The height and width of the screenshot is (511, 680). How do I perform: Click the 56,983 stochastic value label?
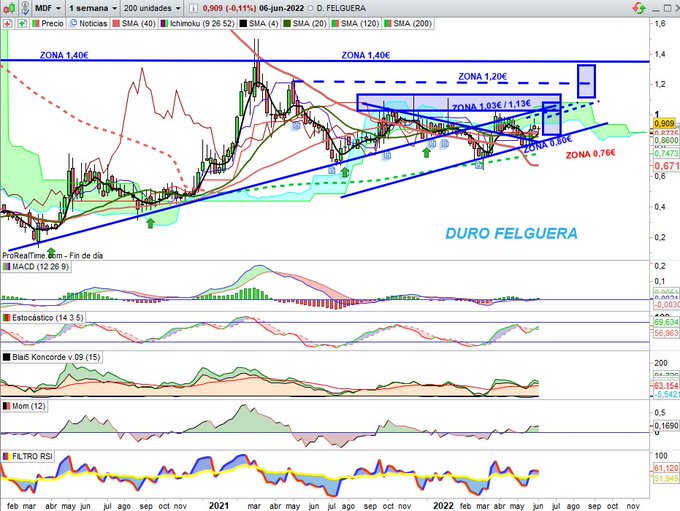point(666,333)
